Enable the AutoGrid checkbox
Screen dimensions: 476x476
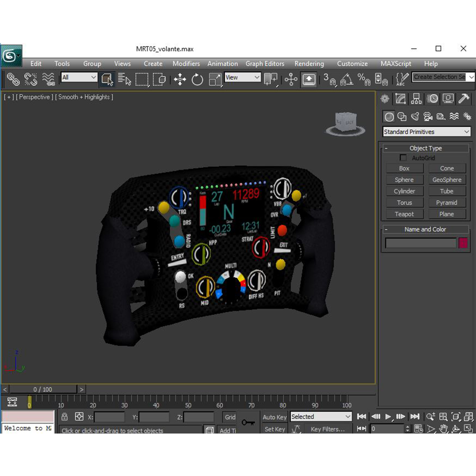(x=403, y=158)
